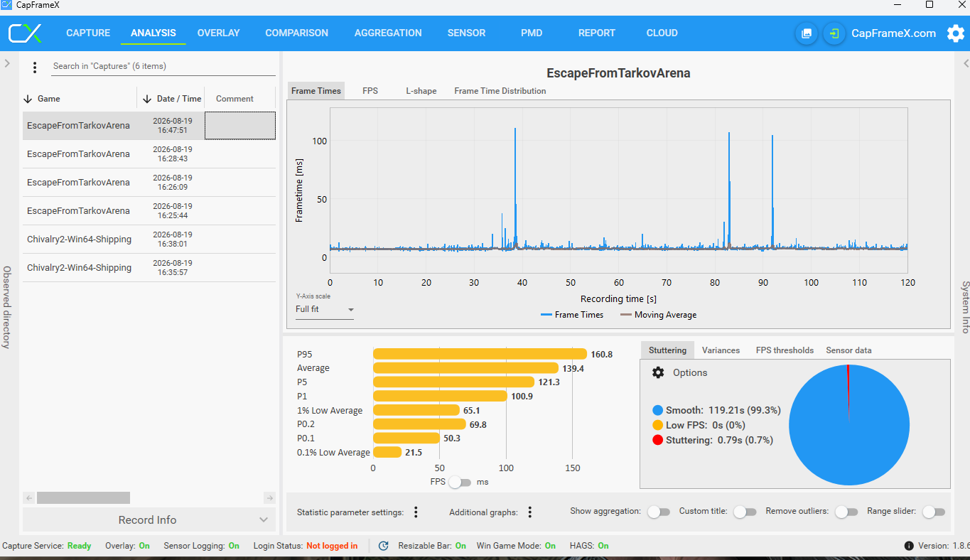The image size is (970, 560).
Task: Open the Sensor data tab
Action: coord(848,350)
